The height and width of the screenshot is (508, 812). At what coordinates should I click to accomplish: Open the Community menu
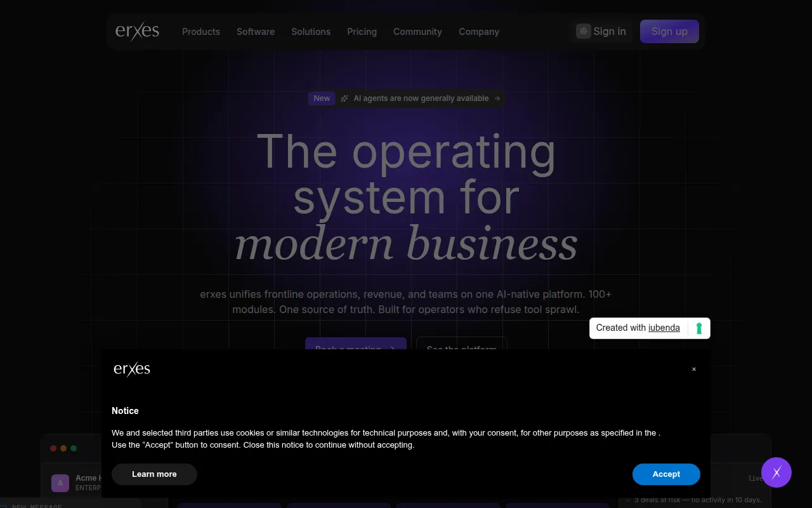point(417,32)
